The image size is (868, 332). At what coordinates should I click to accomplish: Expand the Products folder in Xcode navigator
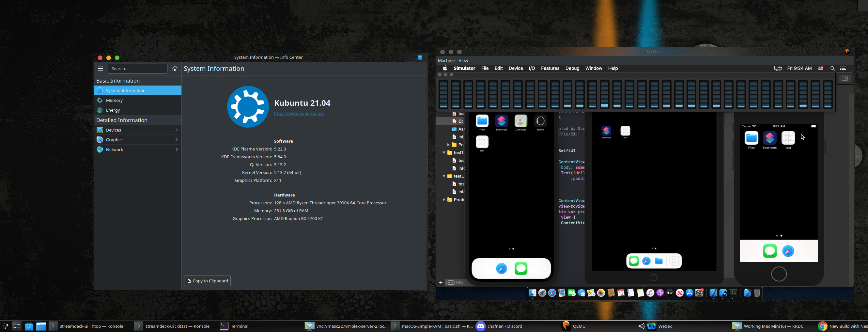point(444,200)
